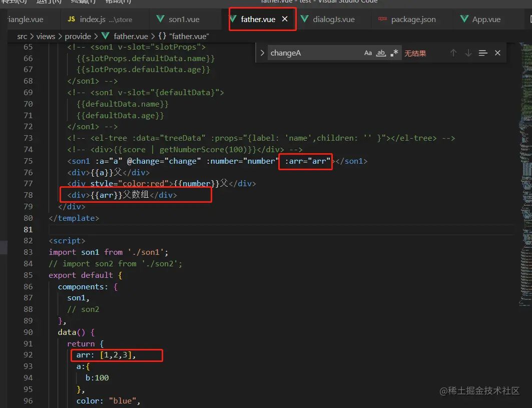
Task: Click the data() { line
Action: click(76, 332)
